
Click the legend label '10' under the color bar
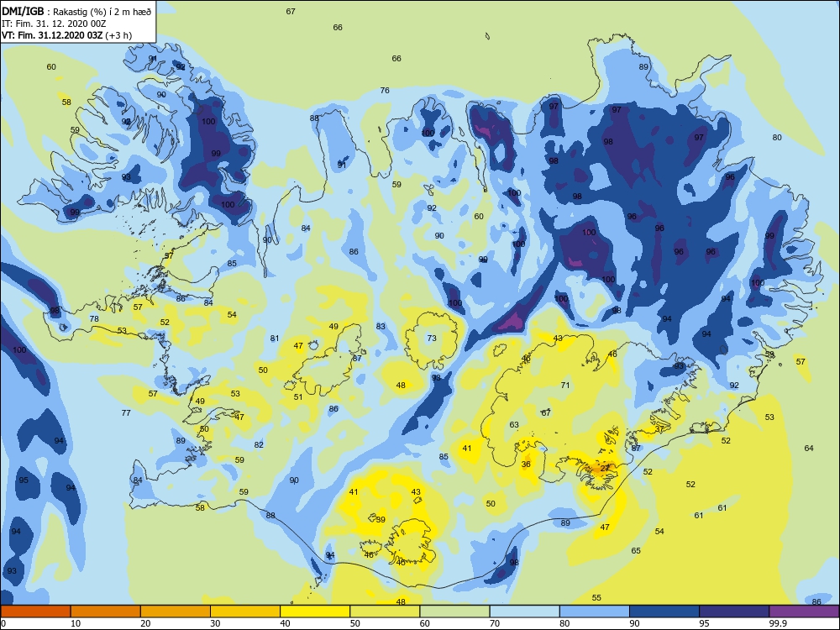76,623
